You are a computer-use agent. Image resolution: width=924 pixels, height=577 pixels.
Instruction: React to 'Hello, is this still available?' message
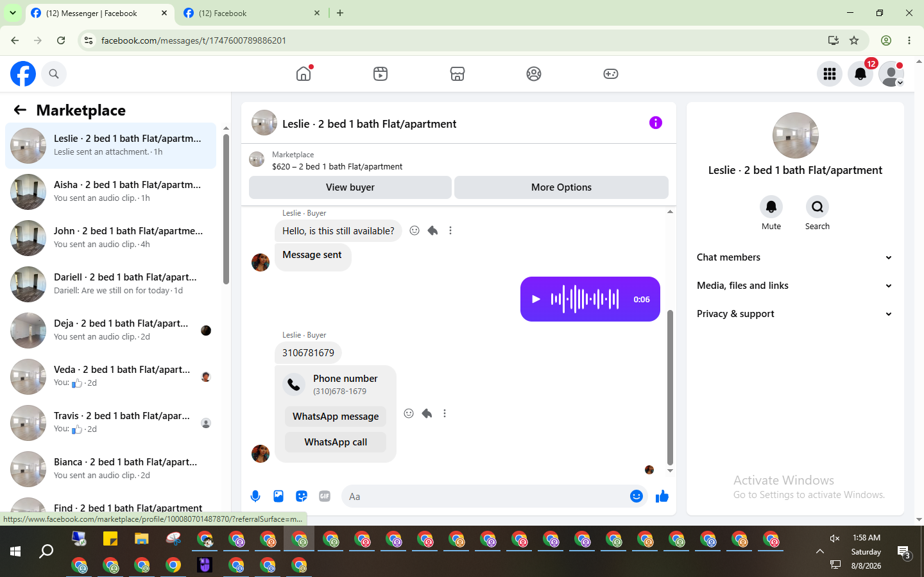(415, 230)
